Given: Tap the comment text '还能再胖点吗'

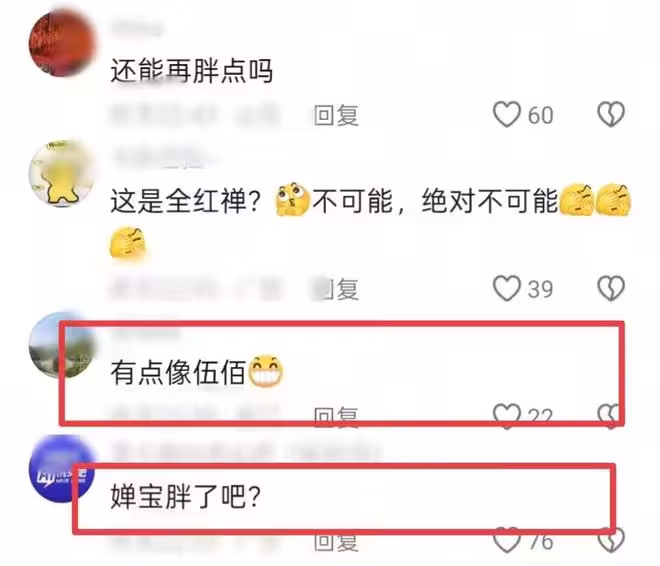Looking at the screenshot, I should pos(192,71).
